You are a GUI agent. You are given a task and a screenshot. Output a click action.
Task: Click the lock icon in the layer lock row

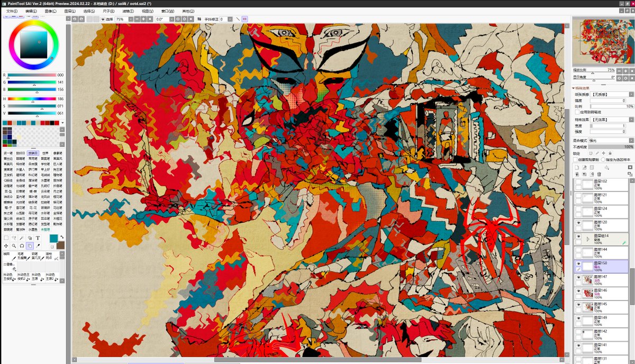pyautogui.click(x=610, y=153)
